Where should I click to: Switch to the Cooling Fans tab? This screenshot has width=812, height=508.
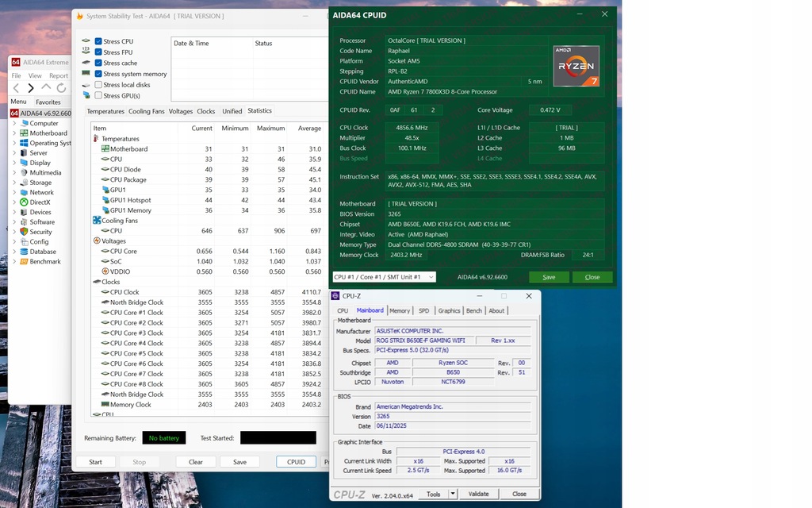(x=146, y=112)
